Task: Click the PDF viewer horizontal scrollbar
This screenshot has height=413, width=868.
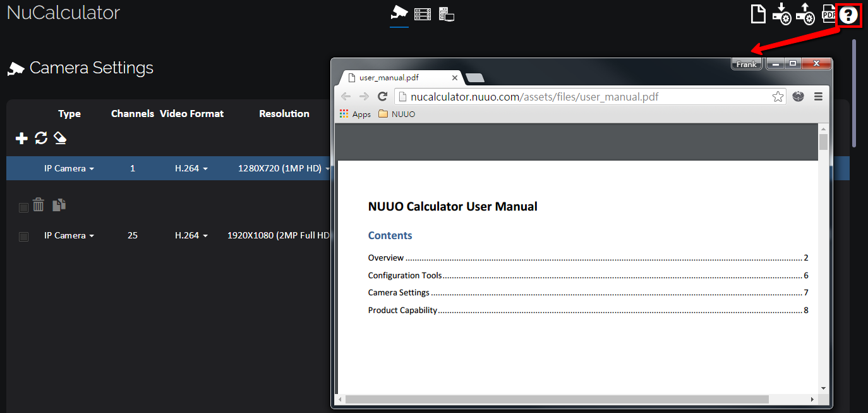Action: point(557,400)
